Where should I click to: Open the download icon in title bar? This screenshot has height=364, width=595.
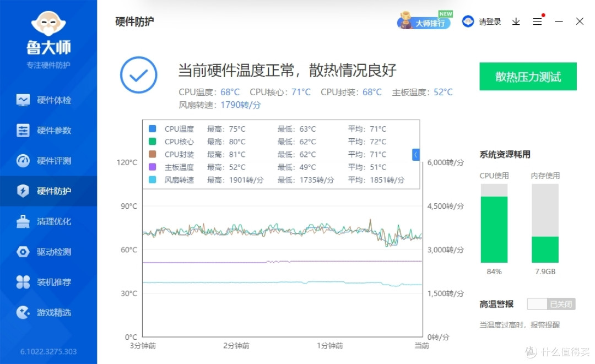516,21
